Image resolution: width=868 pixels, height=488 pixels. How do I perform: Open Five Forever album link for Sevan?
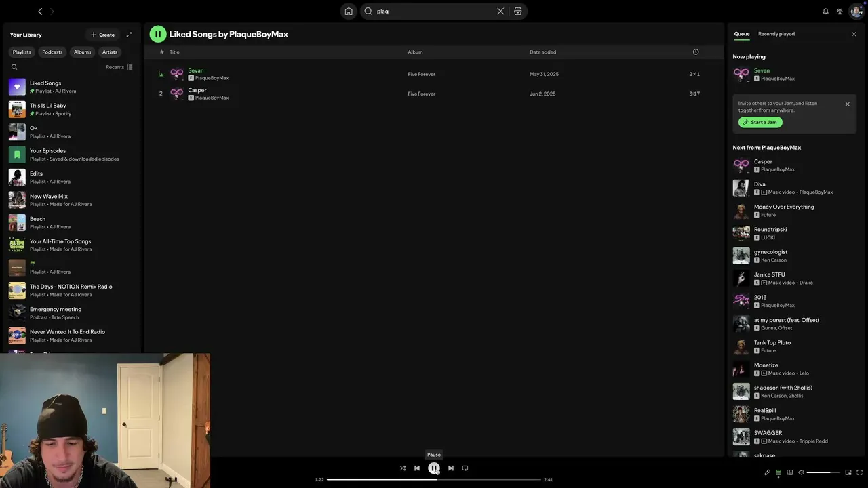click(421, 74)
